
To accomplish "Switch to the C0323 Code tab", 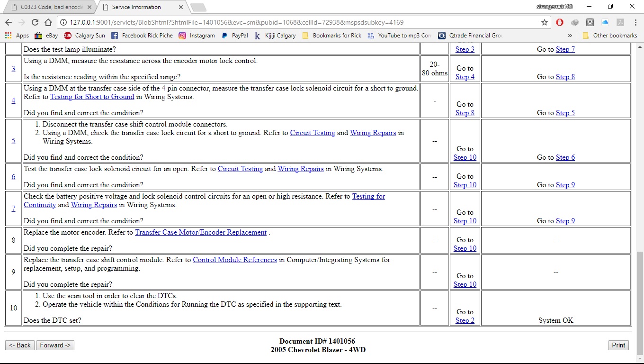I will coord(47,7).
